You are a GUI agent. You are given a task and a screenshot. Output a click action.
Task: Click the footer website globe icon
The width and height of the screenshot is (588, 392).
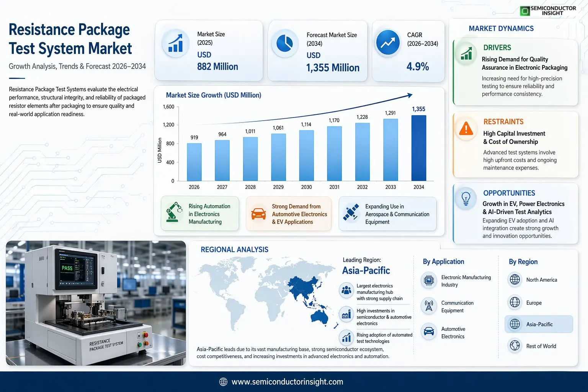coord(223,382)
